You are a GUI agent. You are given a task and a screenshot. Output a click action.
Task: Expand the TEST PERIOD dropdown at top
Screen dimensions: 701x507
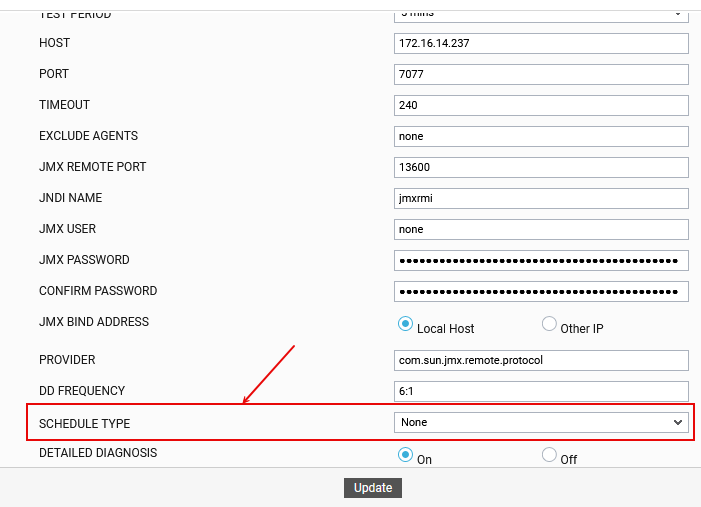coord(541,14)
